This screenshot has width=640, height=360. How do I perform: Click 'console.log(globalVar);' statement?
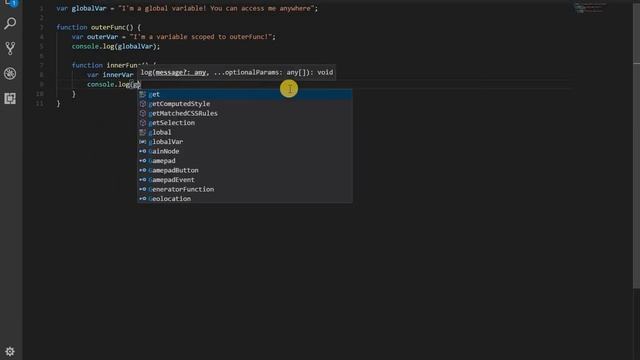click(x=116, y=47)
